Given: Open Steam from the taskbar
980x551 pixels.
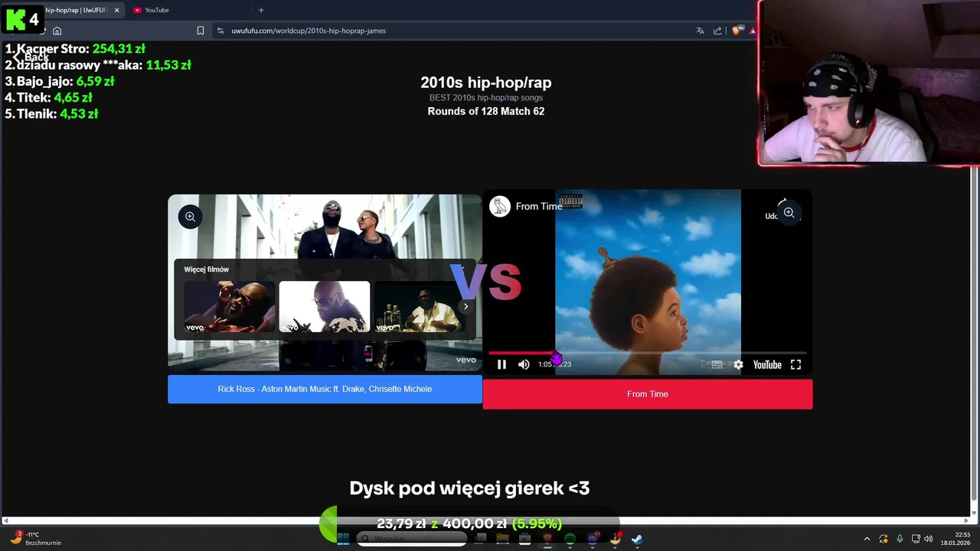Looking at the screenshot, I should pos(637,539).
